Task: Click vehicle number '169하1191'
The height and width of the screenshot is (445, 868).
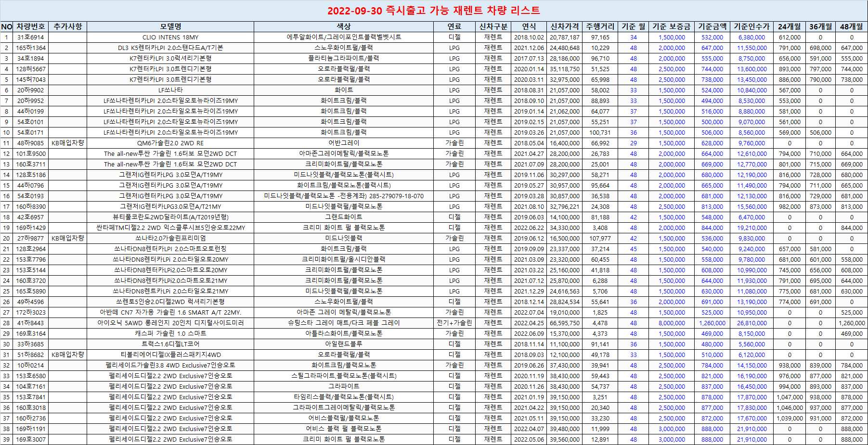Action: pyautogui.click(x=30, y=429)
